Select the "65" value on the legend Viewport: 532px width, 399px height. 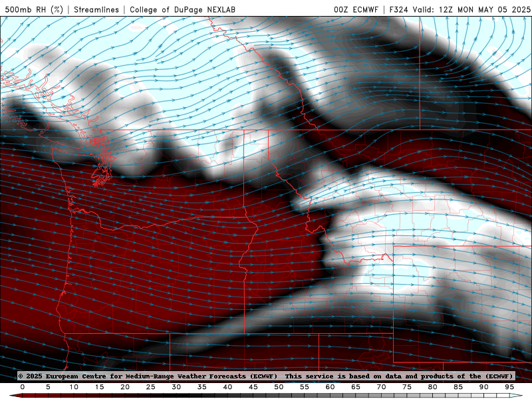(356, 387)
